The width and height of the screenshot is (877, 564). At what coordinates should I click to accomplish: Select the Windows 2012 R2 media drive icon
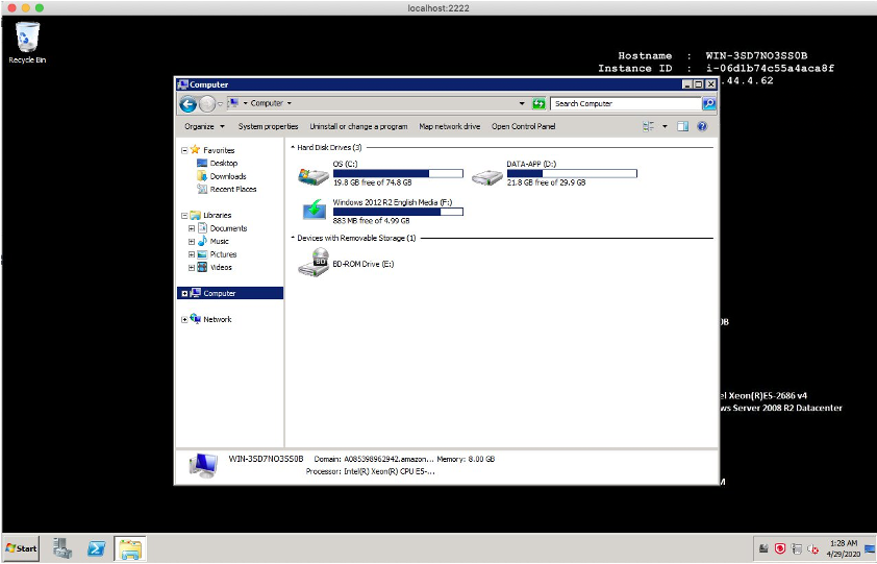[314, 210]
